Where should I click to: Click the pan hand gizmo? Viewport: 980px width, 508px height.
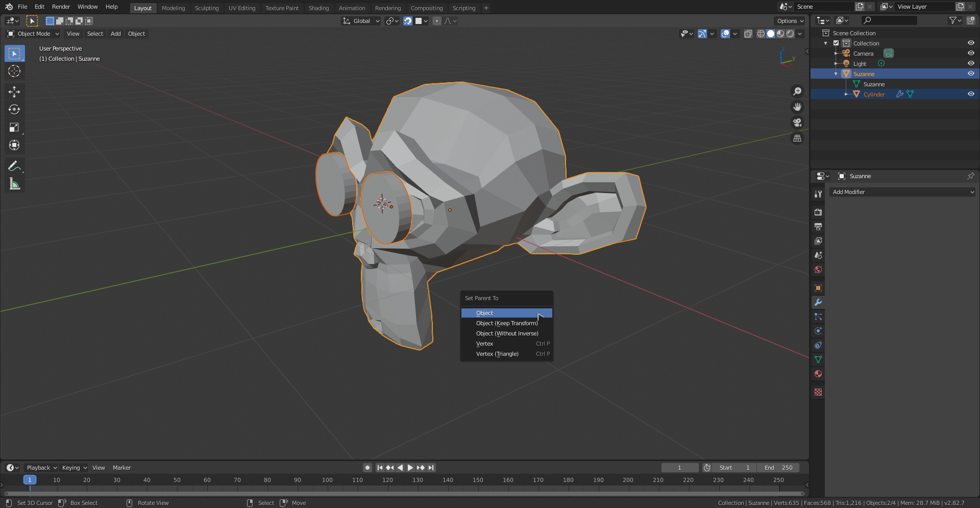point(797,107)
